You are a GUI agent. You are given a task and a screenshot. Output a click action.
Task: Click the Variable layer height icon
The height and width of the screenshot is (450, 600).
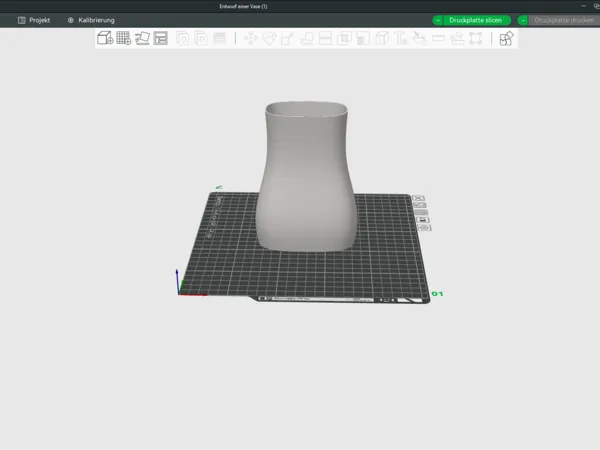[x=220, y=38]
